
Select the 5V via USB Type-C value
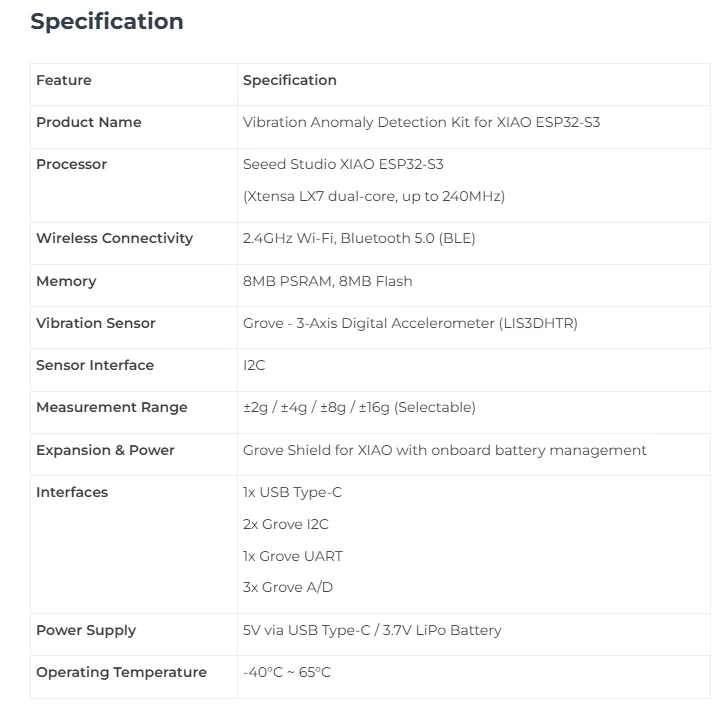click(x=372, y=630)
